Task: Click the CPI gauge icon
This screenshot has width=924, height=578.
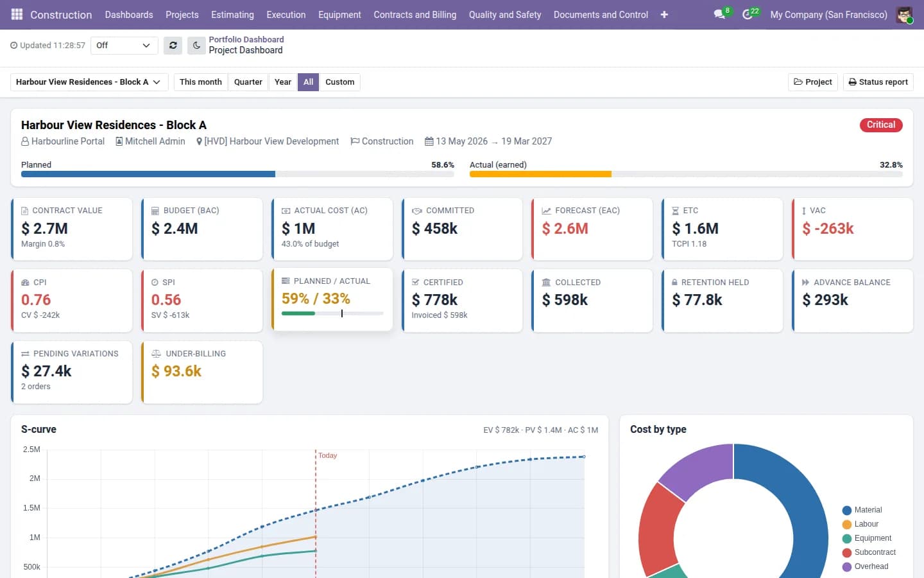Action: [25, 283]
